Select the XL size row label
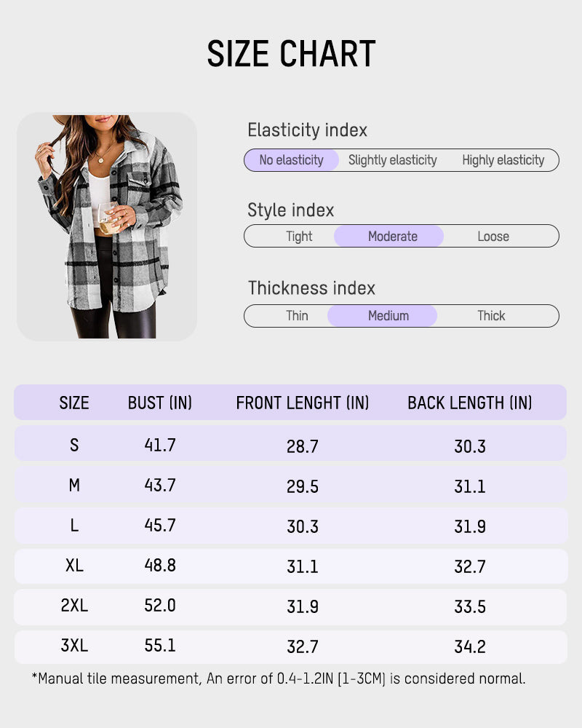The width and height of the screenshot is (582, 728). coord(74,566)
